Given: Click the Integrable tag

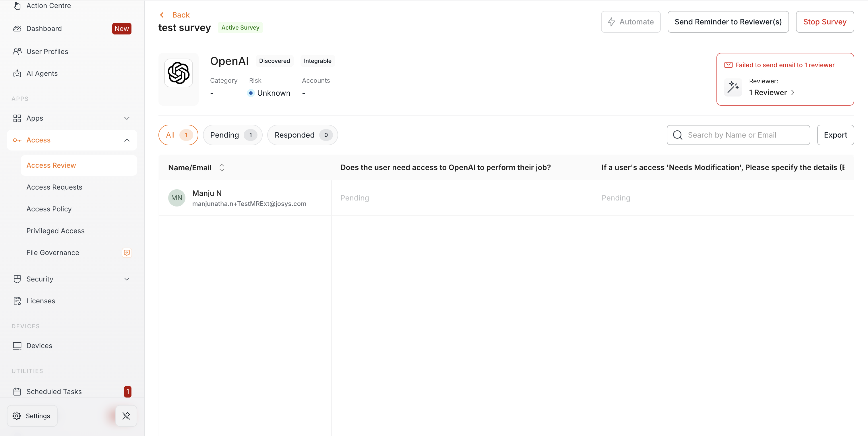Looking at the screenshot, I should pos(317,61).
